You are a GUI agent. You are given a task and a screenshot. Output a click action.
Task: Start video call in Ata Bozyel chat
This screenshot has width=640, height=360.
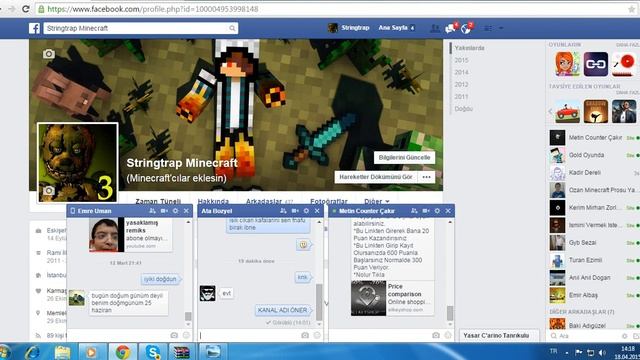point(295,211)
